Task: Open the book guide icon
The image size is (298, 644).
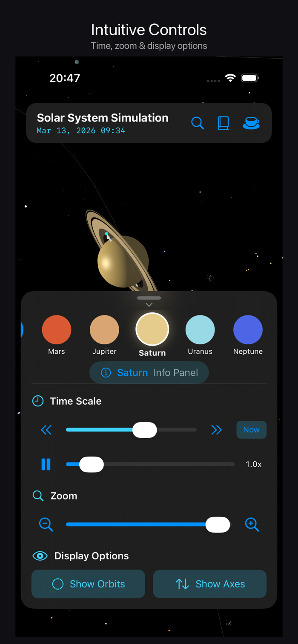Action: click(223, 123)
